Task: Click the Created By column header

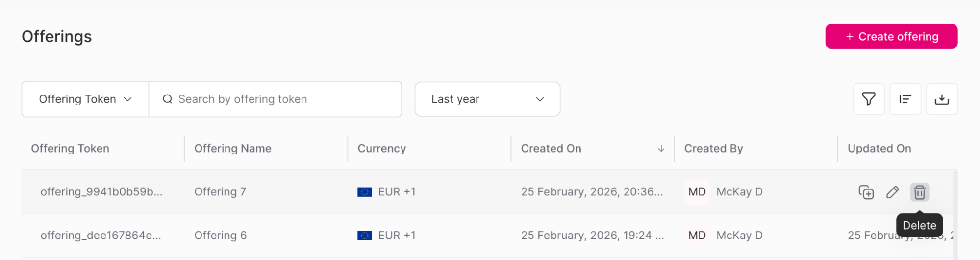Action: pyautogui.click(x=713, y=149)
